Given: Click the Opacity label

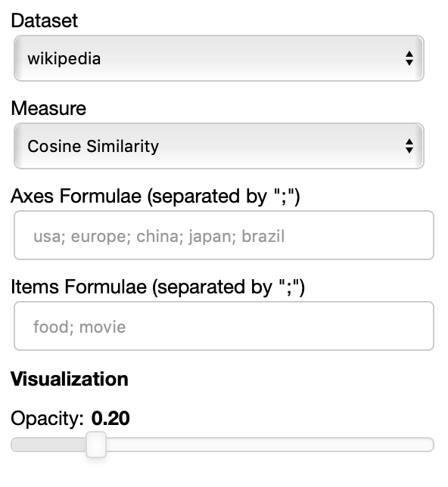Looking at the screenshot, I should click(x=47, y=418).
